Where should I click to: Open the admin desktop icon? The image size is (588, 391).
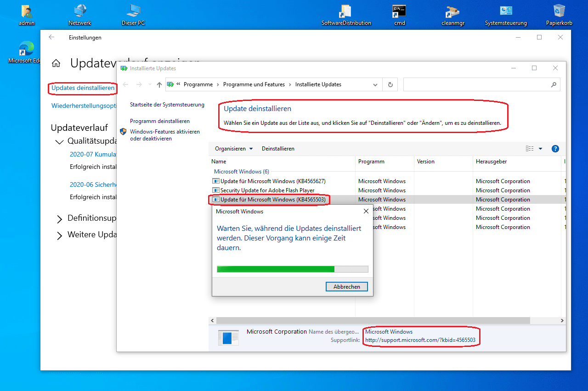[x=27, y=15]
